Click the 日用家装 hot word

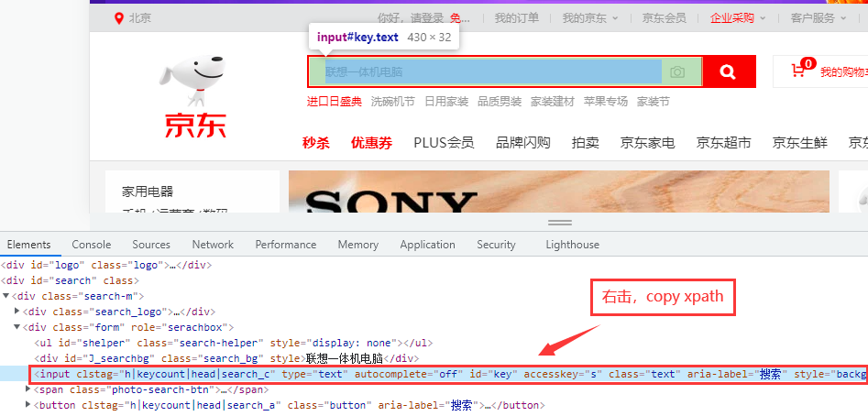[446, 102]
